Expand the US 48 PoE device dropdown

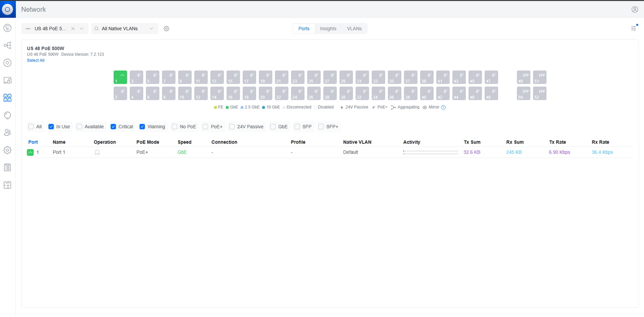point(82,29)
